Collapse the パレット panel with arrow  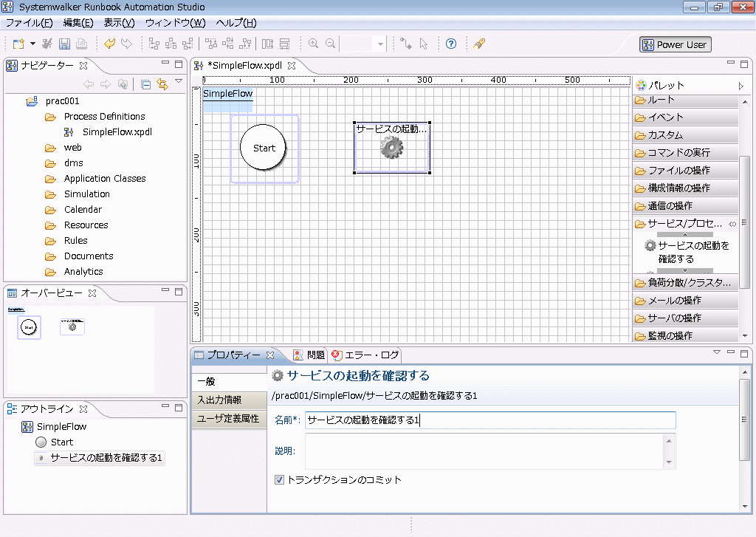pyautogui.click(x=741, y=86)
